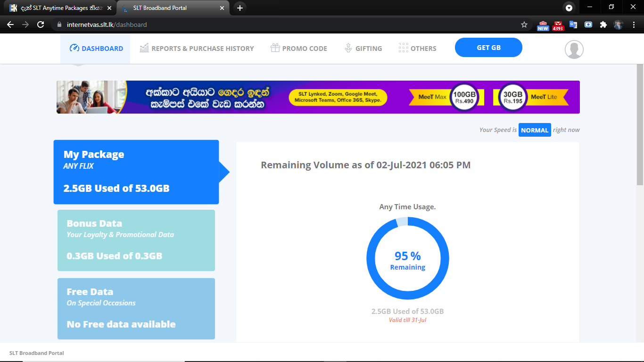View site security info via lock icon
Viewport: 644px width, 362px height.
(x=59, y=25)
